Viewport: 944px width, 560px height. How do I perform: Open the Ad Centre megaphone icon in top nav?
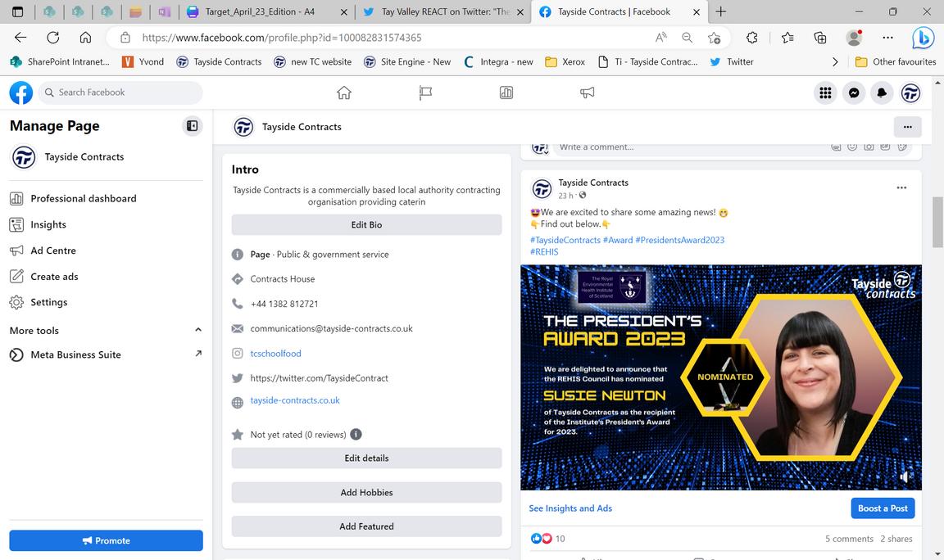pos(587,93)
